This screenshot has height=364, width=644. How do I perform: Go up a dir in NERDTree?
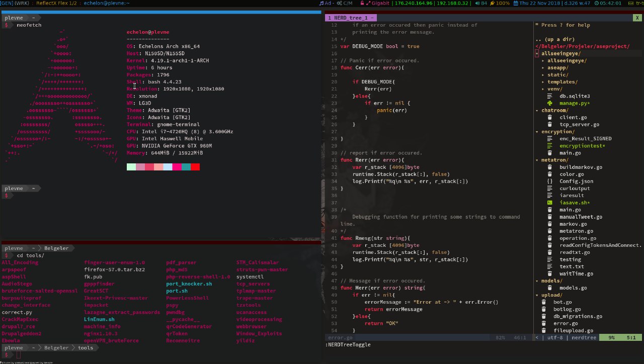pos(555,39)
